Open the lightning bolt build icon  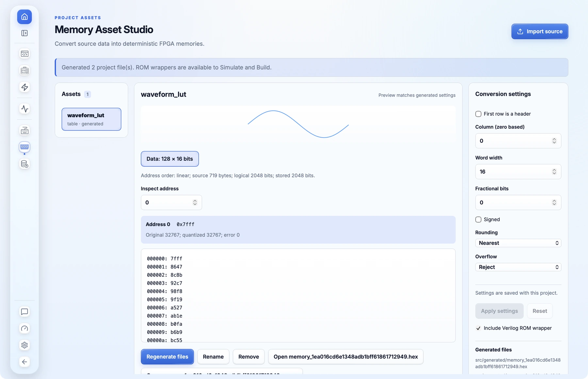[24, 87]
